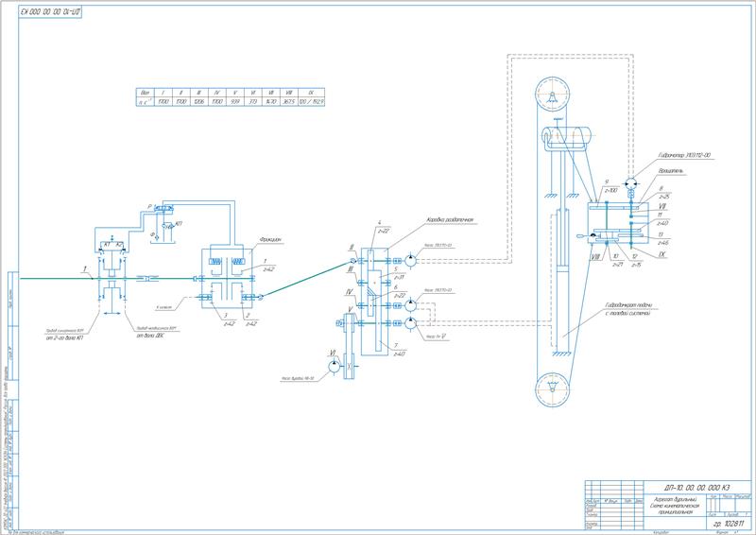Click the 'от 2-го вала КП' caption
Viewport: 756px width, 535px height.
(x=64, y=337)
